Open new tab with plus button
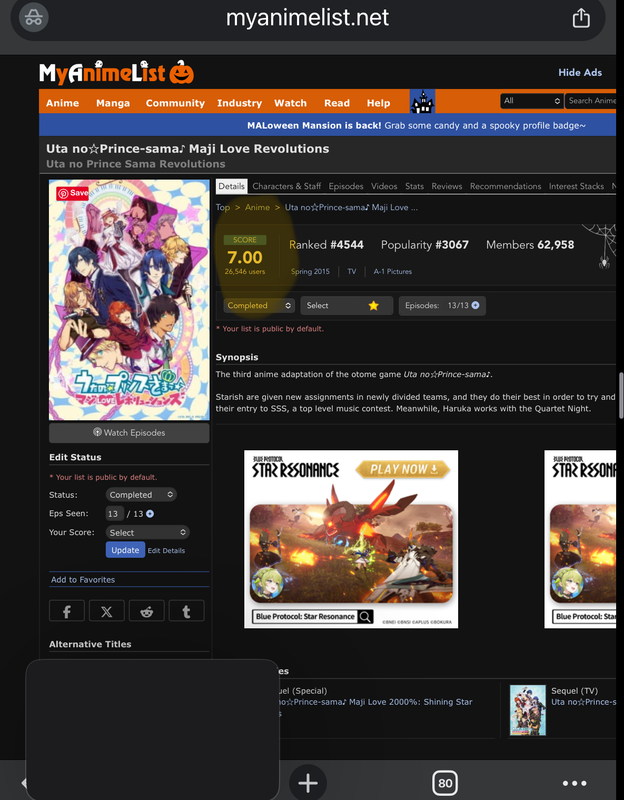The width and height of the screenshot is (624, 800). tap(308, 783)
